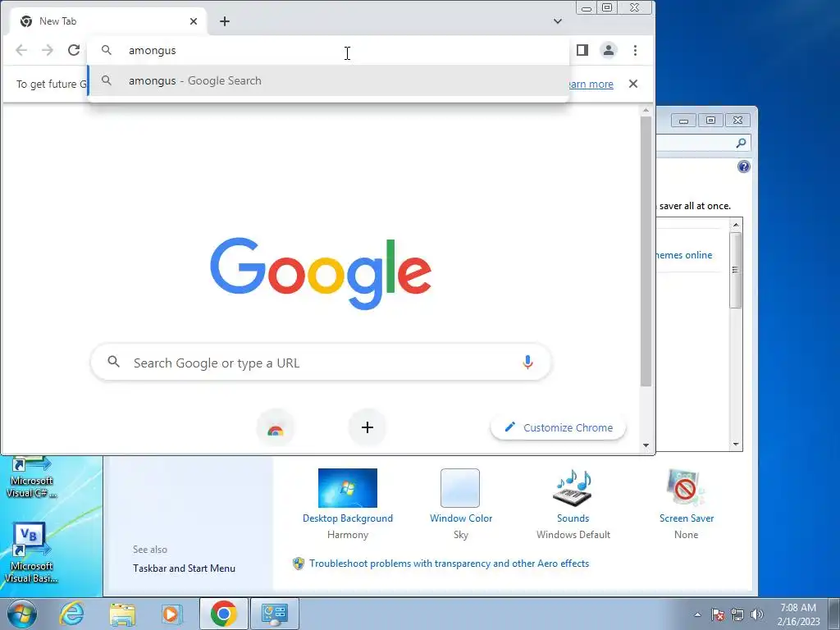Open Action Center flag icon
The image size is (840, 630).
coord(718,614)
